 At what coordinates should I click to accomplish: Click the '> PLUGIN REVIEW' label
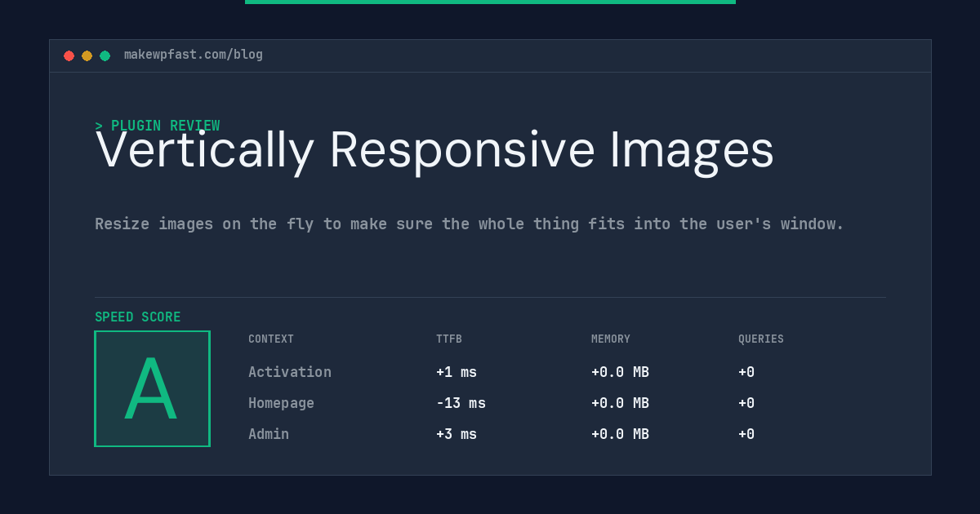[158, 126]
